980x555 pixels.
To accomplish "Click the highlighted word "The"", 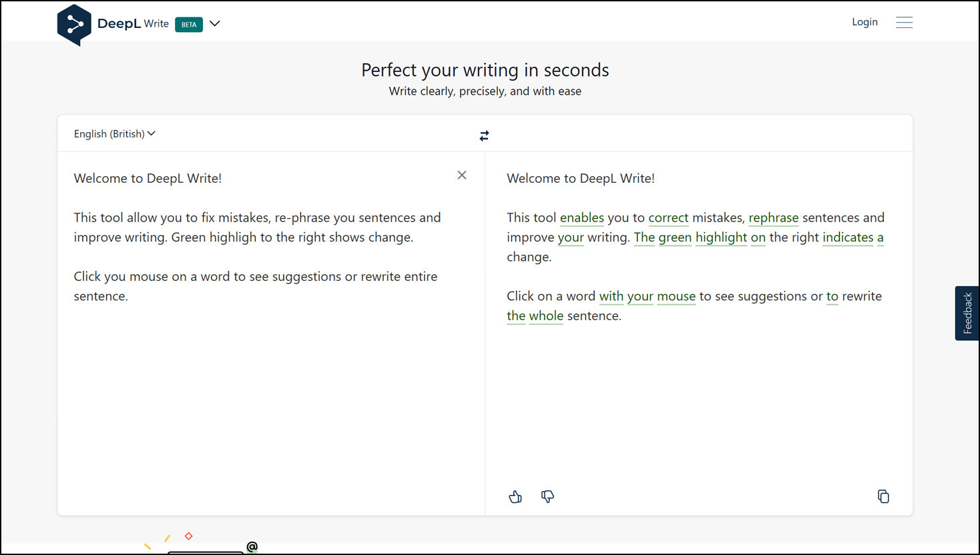I will pos(644,237).
